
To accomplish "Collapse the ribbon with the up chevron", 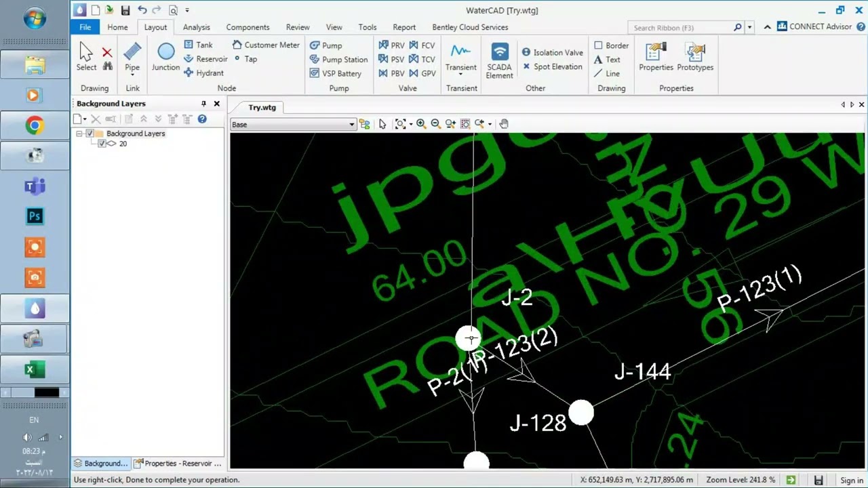I will [x=767, y=27].
